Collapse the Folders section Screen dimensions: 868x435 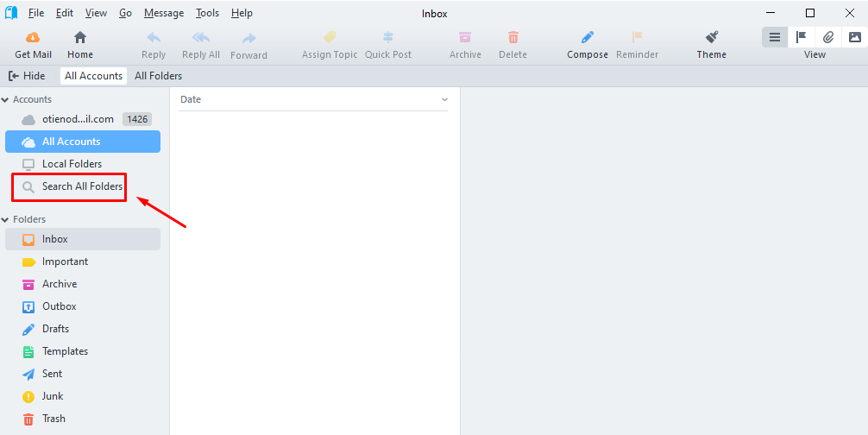5,220
